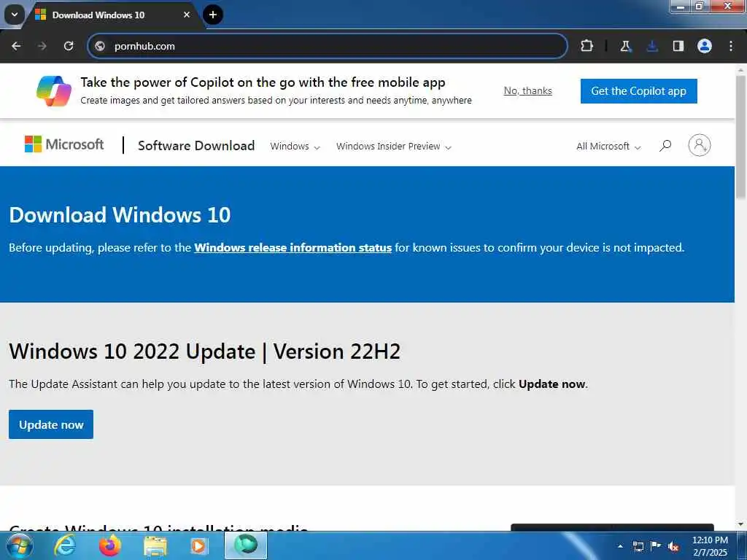Select the Download Windows 10 tab

[115, 15]
